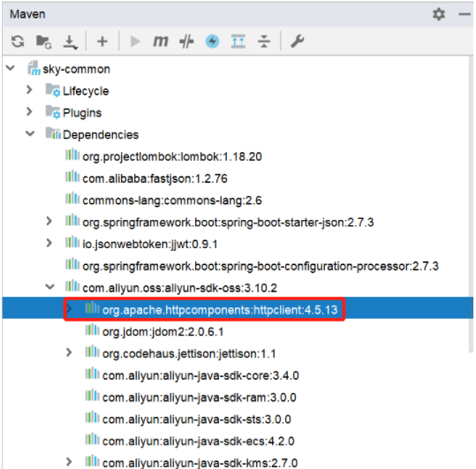Image resolution: width=476 pixels, height=469 pixels.
Task: Toggle skip tests mode icon
Action: tap(186, 42)
